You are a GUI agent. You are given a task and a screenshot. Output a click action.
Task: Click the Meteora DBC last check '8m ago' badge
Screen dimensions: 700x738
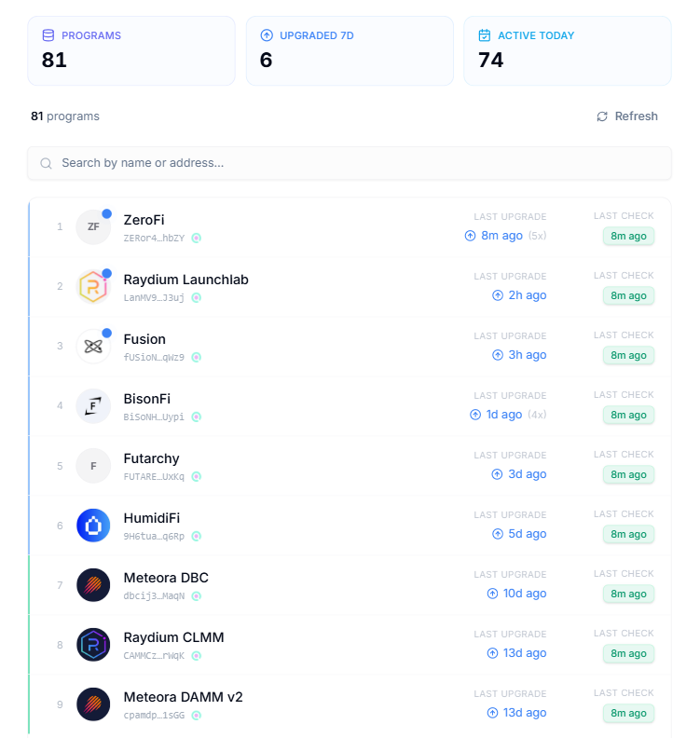[x=628, y=594]
